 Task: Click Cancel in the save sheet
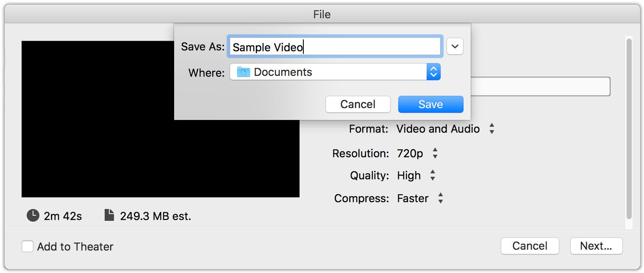(x=358, y=104)
